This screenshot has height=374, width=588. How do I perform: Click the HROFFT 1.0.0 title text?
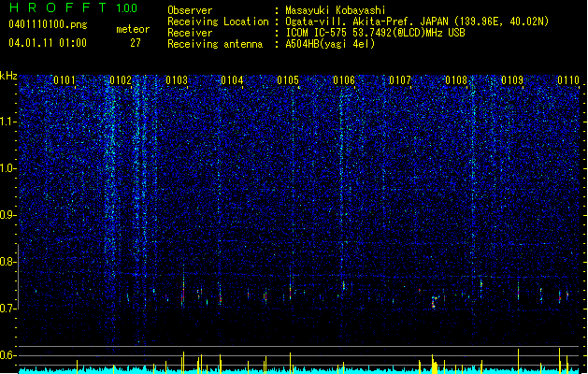(74, 7)
